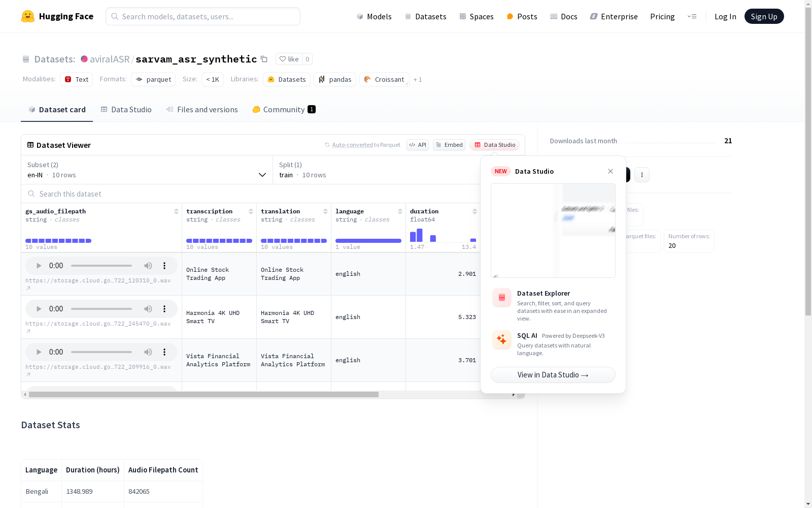Click the SQL AI sparkle icon
The height and width of the screenshot is (508, 812).
tap(502, 340)
